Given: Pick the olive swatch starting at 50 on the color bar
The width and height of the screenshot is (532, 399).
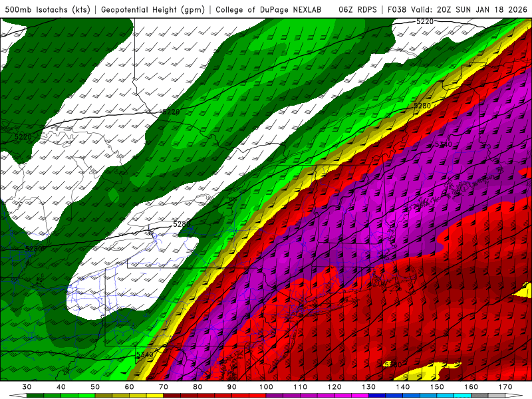Looking at the screenshot, I should 104,396.
